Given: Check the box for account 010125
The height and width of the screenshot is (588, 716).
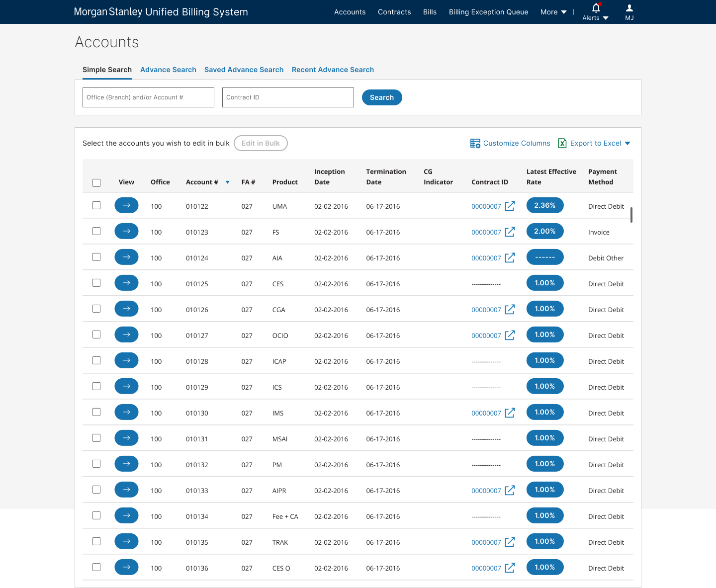Looking at the screenshot, I should point(96,283).
